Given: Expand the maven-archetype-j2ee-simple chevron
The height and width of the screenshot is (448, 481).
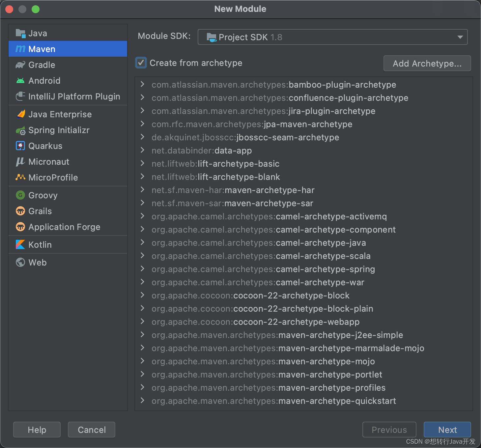Looking at the screenshot, I should [x=142, y=335].
